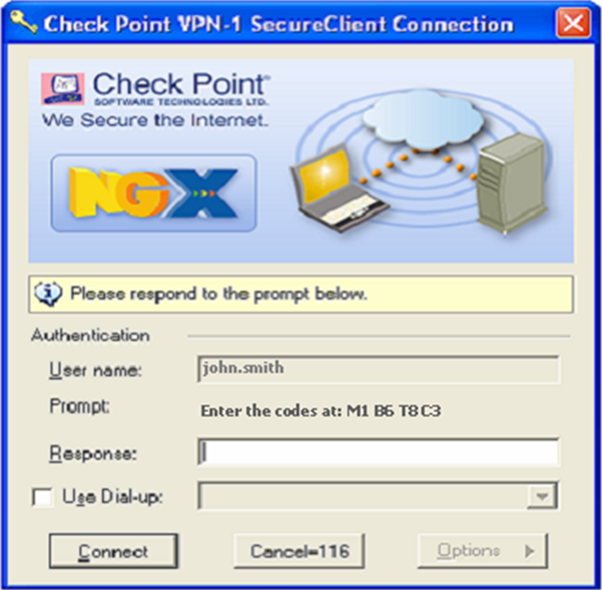Click the server tower illustration
602x590 pixels.
point(512,183)
